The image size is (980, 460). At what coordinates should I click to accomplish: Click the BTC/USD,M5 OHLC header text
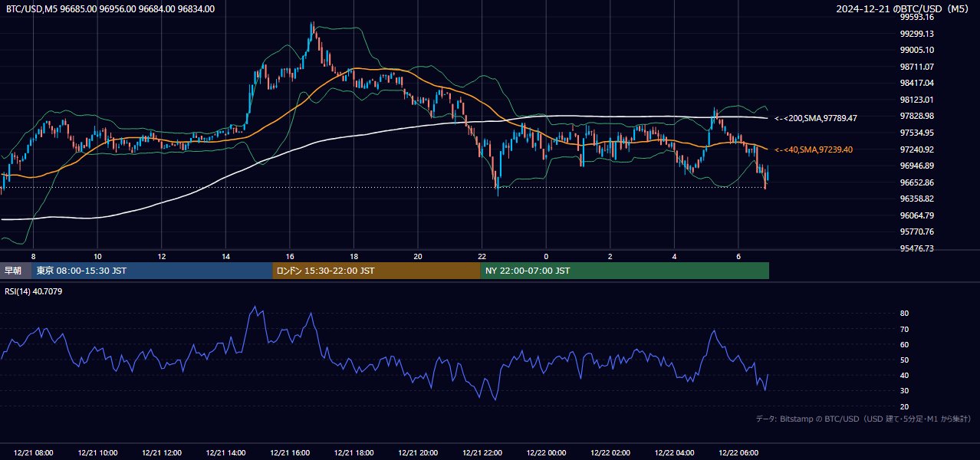[110, 9]
